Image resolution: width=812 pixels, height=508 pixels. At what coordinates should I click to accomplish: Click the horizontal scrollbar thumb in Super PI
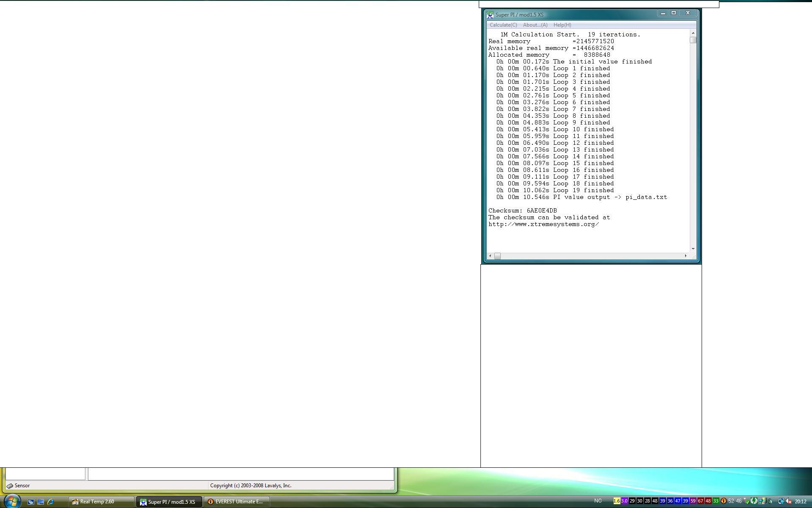click(497, 256)
